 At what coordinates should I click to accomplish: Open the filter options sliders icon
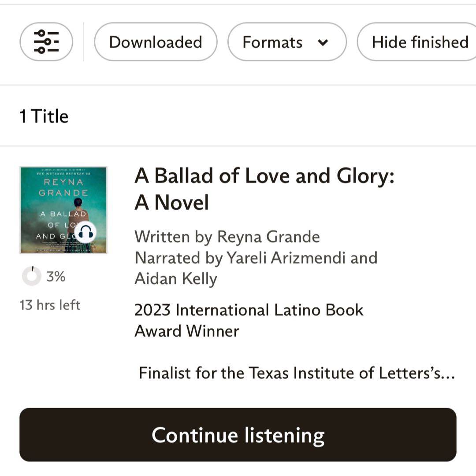[46, 42]
